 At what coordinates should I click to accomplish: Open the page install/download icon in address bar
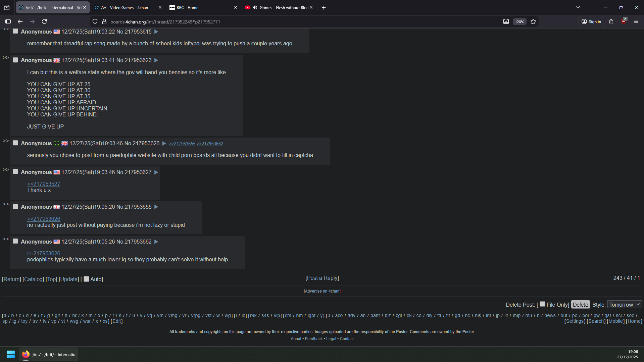coord(506,22)
